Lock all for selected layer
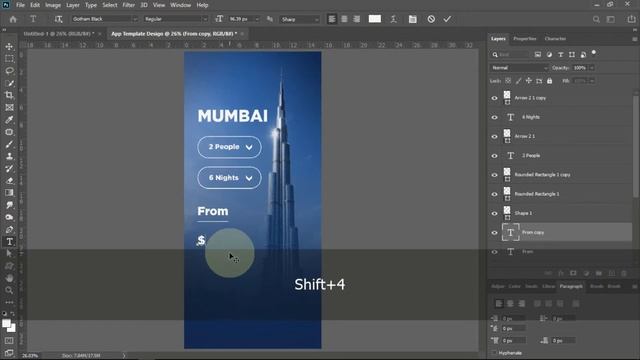 (549, 81)
